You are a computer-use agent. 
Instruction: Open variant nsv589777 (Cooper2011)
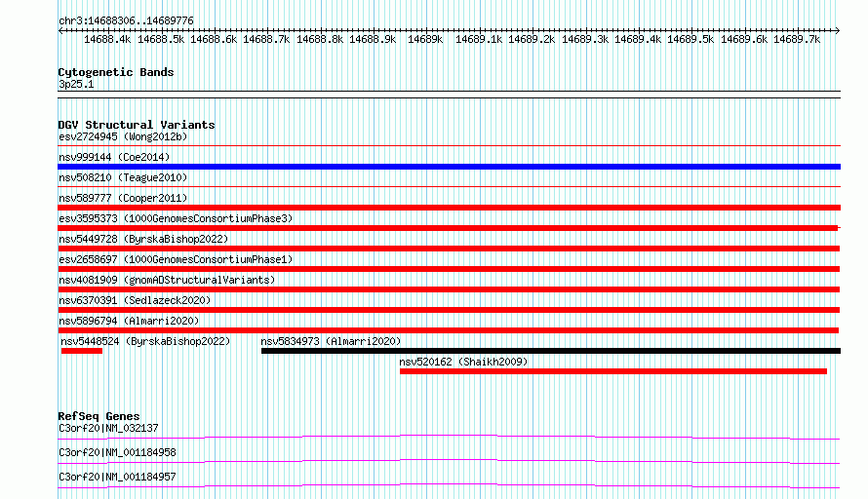point(123,198)
